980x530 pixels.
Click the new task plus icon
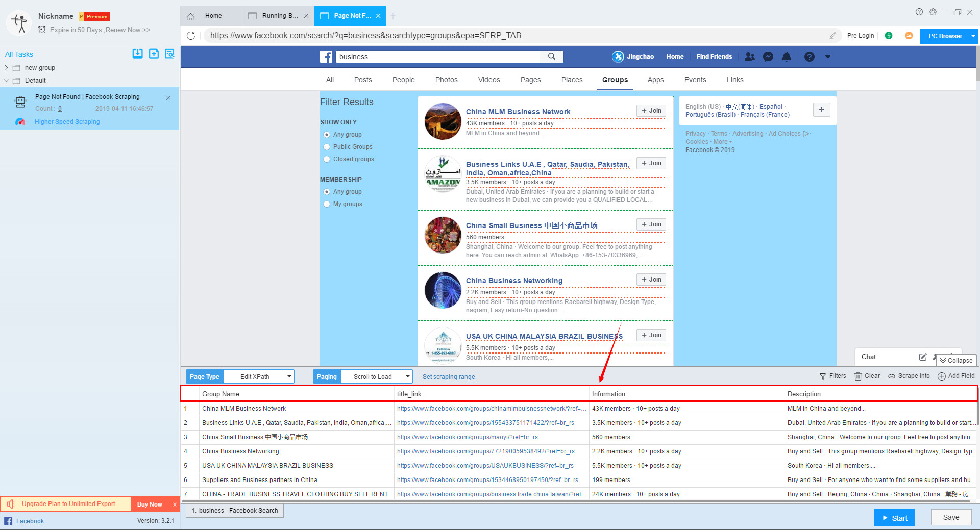pos(154,54)
